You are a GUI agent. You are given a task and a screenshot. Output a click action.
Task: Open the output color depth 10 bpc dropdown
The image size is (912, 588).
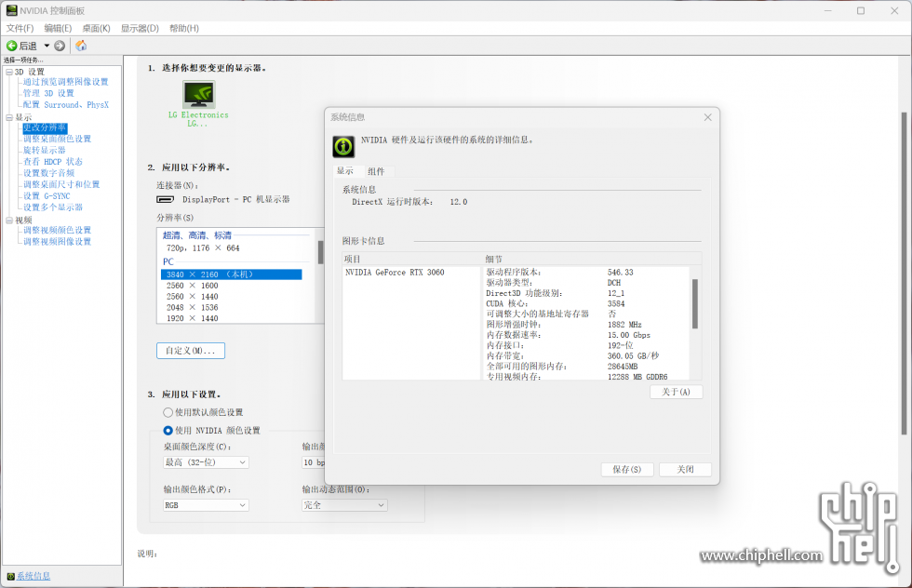[x=313, y=462]
